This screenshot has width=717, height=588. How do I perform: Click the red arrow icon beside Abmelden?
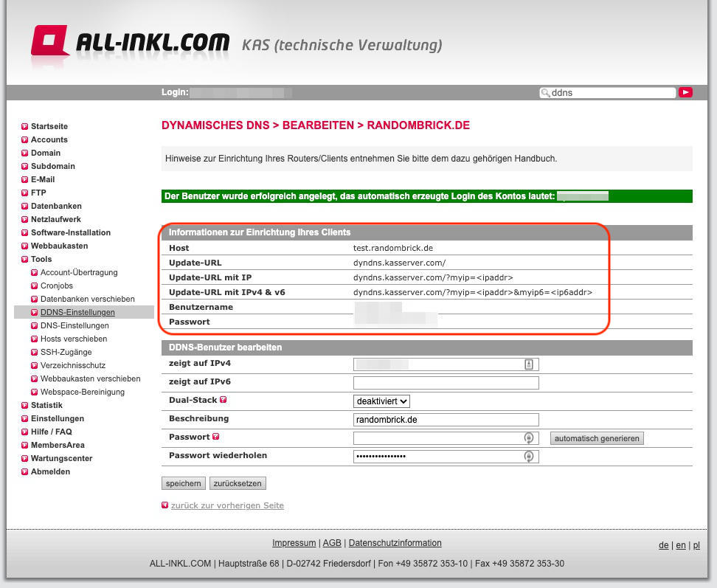coord(24,472)
